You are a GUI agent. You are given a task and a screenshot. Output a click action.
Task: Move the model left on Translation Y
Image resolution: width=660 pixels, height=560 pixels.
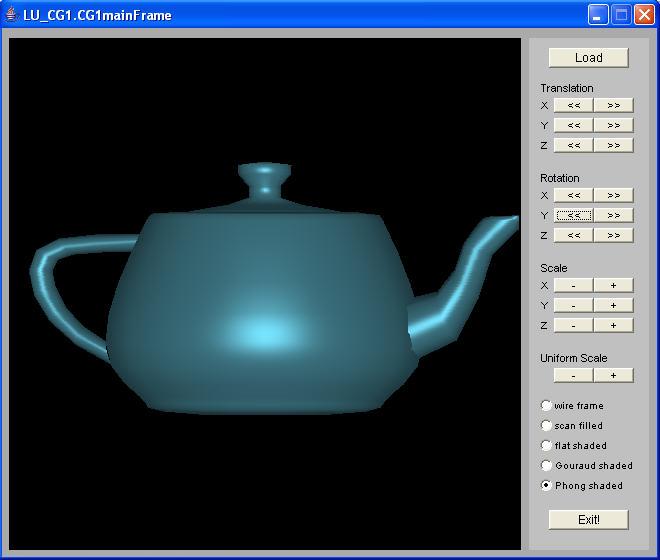tap(573, 125)
